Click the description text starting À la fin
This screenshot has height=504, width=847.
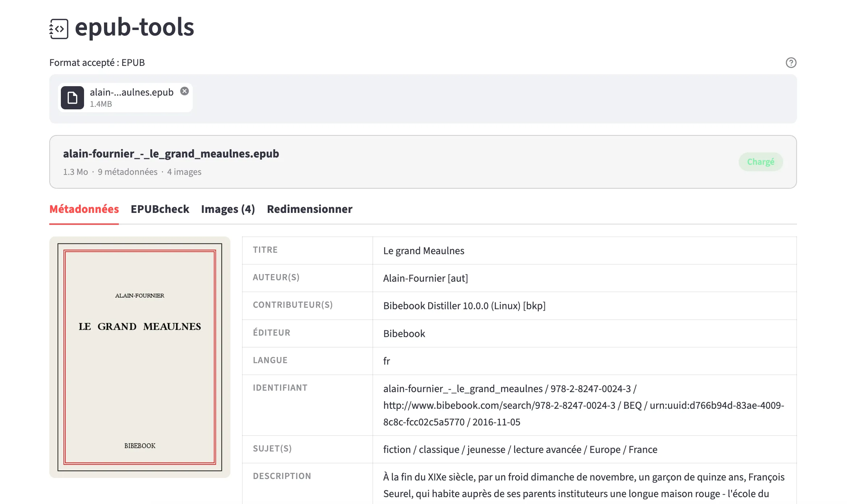584,485
